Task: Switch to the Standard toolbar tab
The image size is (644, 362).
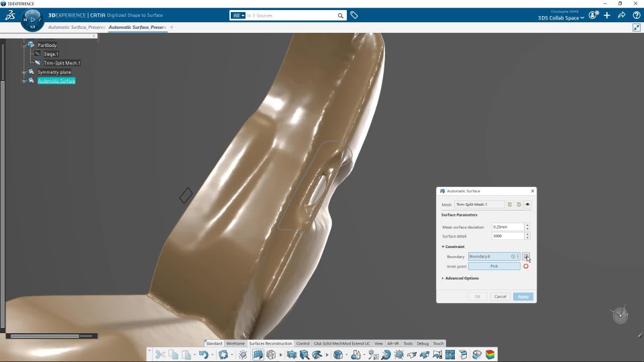Action: point(214,343)
